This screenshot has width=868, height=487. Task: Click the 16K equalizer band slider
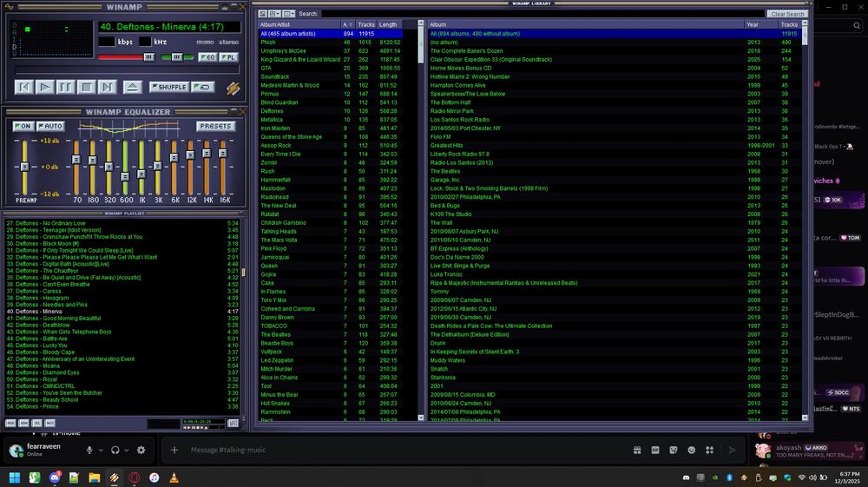tap(223, 166)
